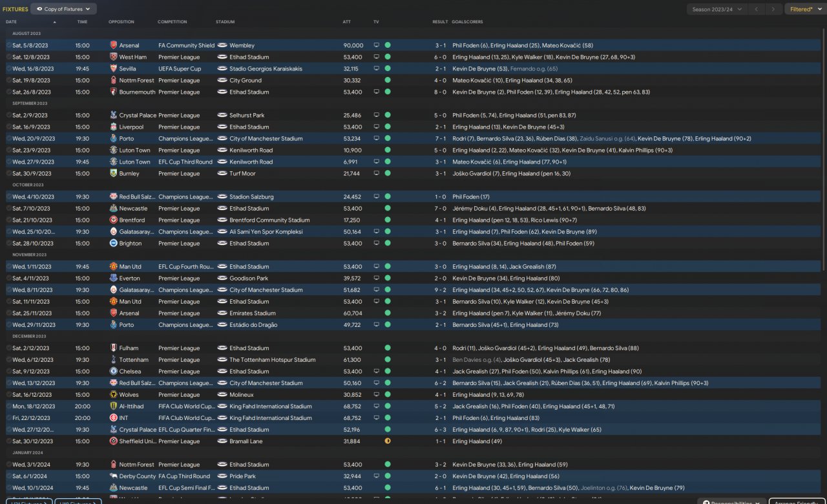Expand the Season 2023/24 dropdown

click(717, 9)
